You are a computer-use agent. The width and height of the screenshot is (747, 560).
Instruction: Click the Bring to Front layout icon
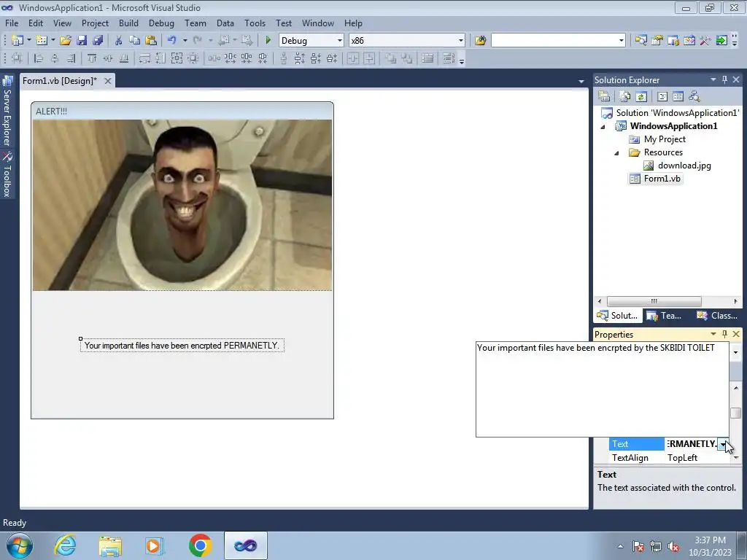coord(391,58)
